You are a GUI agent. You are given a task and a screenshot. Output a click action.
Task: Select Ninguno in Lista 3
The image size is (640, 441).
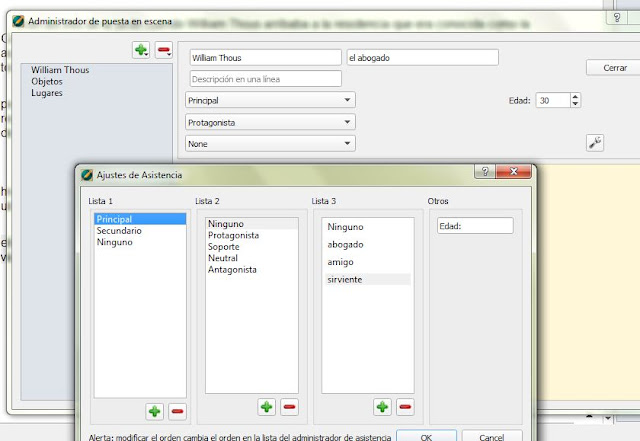click(x=368, y=227)
